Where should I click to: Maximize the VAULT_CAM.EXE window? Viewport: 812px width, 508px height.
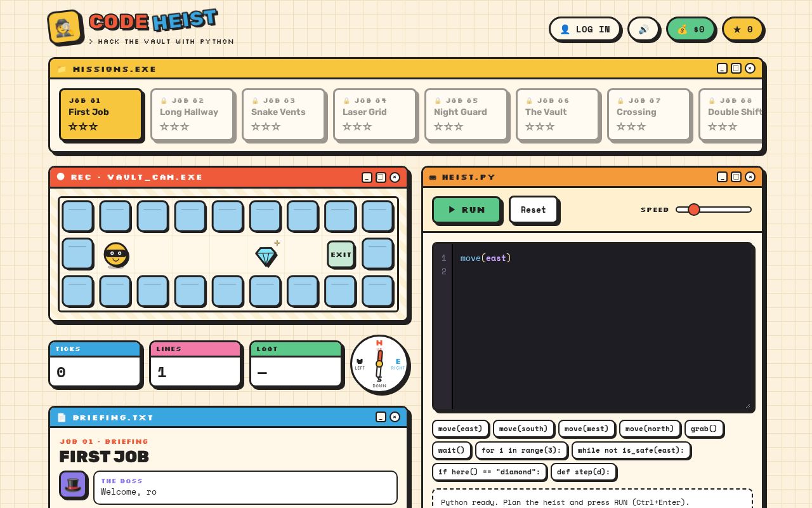pos(381,177)
